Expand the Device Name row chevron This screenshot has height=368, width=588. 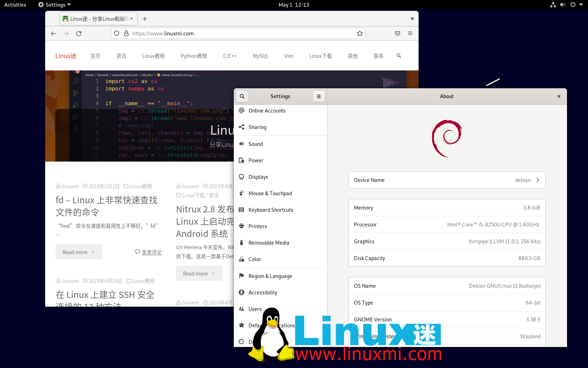(x=538, y=180)
